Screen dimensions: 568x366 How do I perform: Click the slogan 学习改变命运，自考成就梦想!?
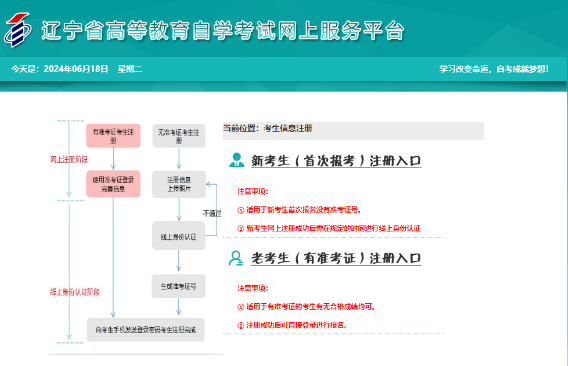[494, 69]
